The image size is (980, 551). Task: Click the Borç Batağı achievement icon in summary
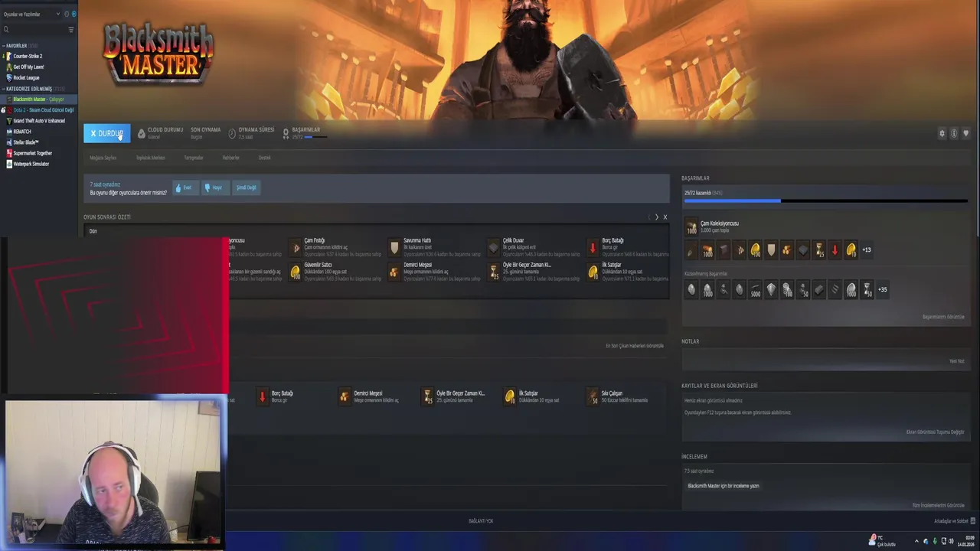(x=593, y=247)
